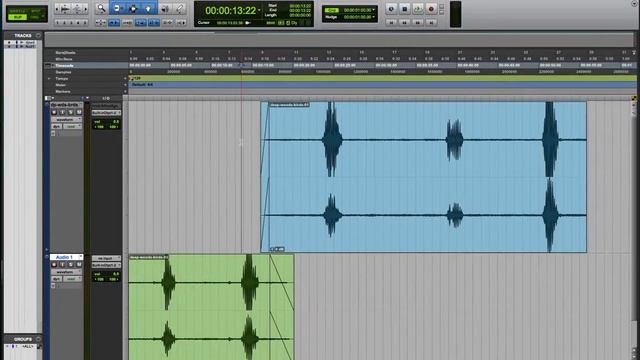Click the Fast Forward button
640x360 pixels.
[418, 22]
